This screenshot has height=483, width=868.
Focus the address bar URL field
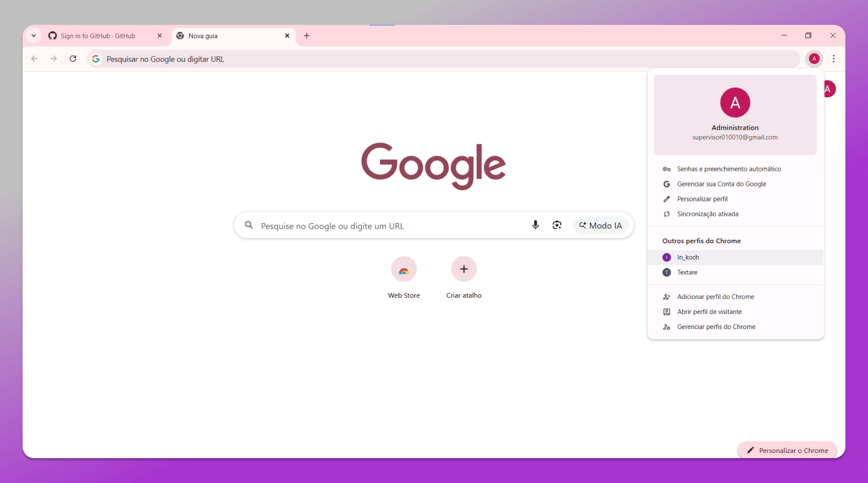pyautogui.click(x=444, y=59)
